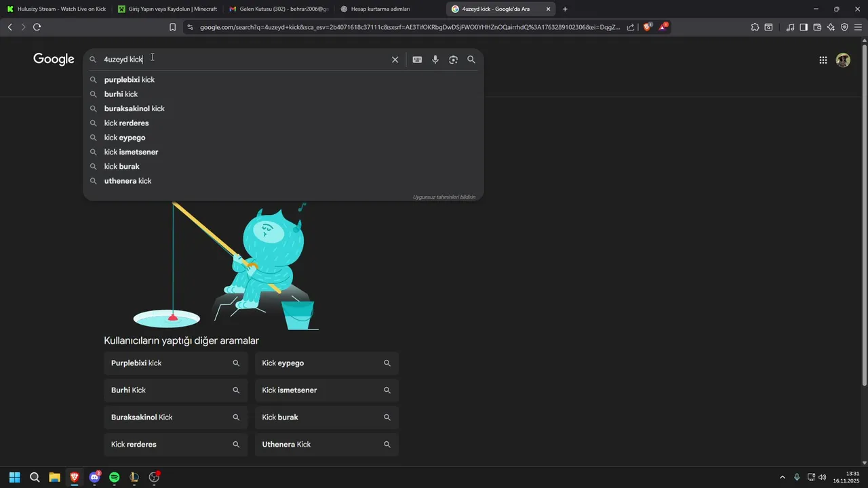
Task: Reload the current page
Action: tap(37, 27)
